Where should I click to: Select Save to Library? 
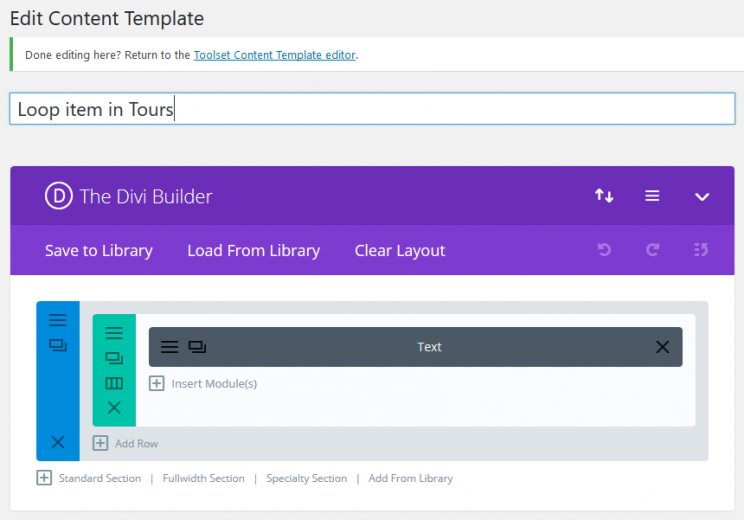pos(99,250)
